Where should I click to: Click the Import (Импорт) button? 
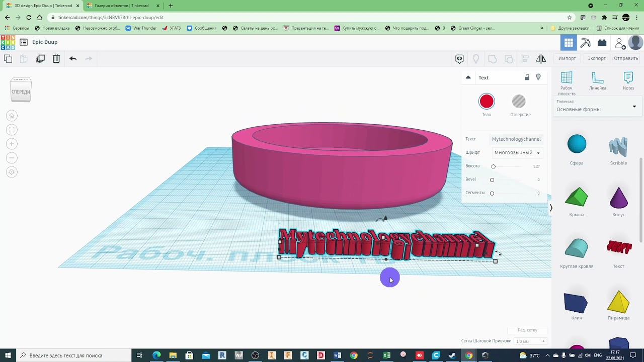coord(567,58)
